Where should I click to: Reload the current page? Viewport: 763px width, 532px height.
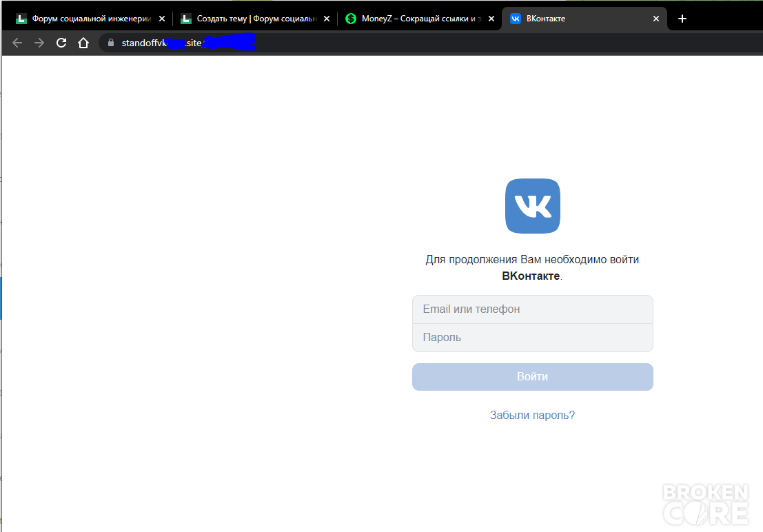click(x=61, y=43)
